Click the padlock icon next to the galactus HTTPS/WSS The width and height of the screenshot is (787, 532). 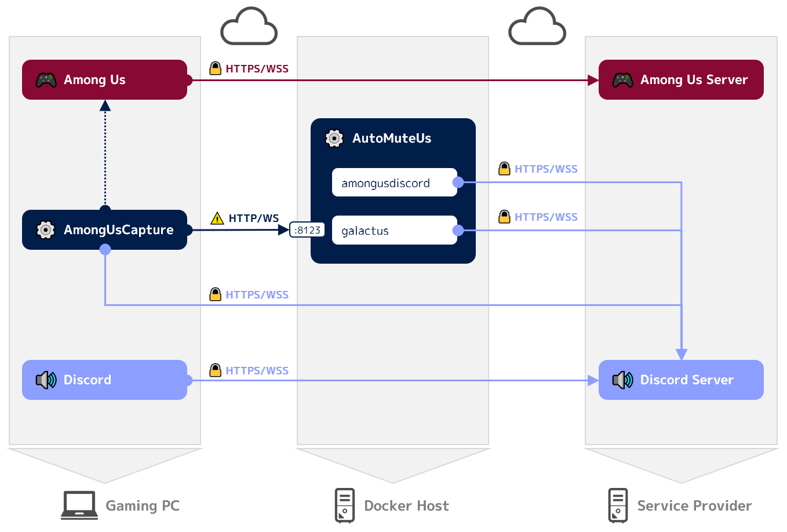pos(504,217)
